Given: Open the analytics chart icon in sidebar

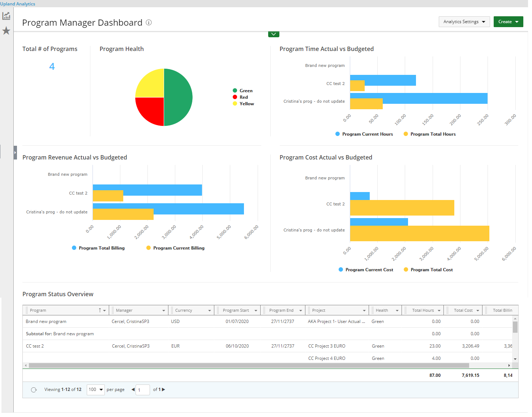Looking at the screenshot, I should tap(6, 16).
